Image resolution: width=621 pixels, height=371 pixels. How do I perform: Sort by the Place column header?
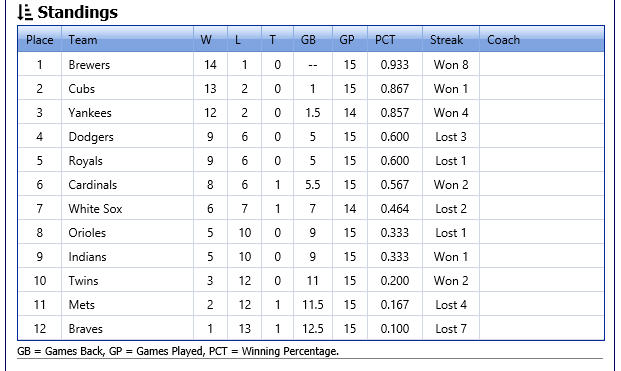point(40,40)
